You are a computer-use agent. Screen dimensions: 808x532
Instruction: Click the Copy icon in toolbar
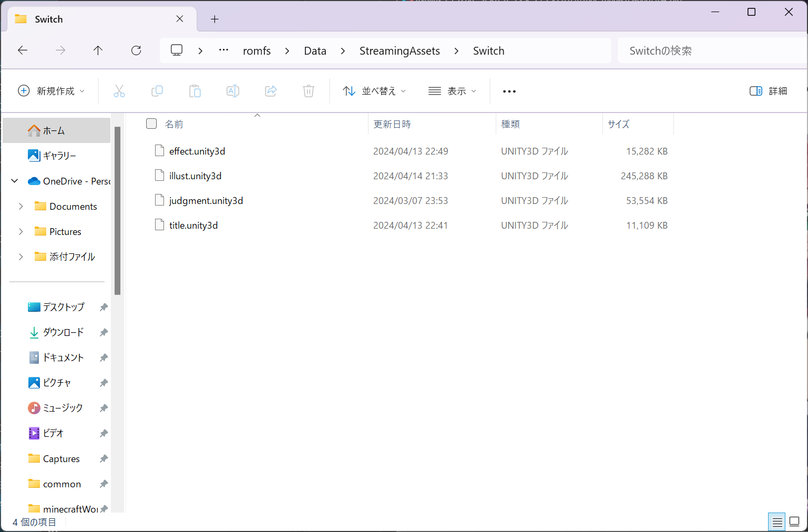pyautogui.click(x=157, y=91)
